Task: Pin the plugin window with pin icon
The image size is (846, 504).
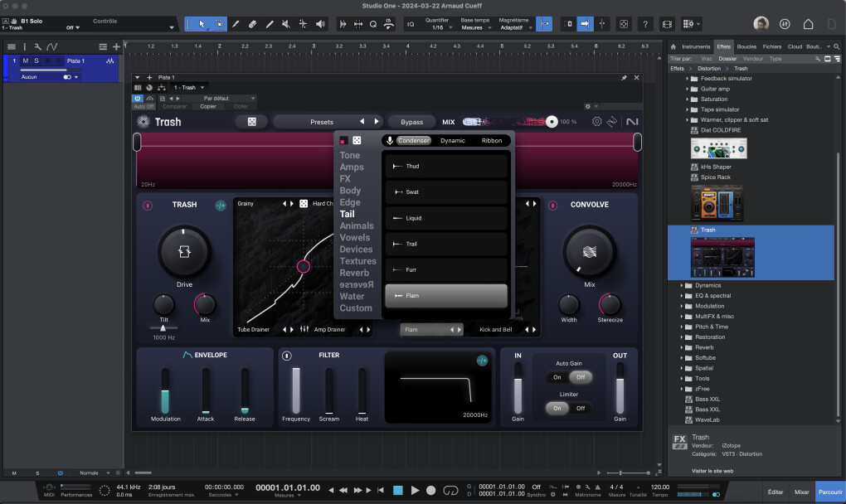Action: coord(624,78)
